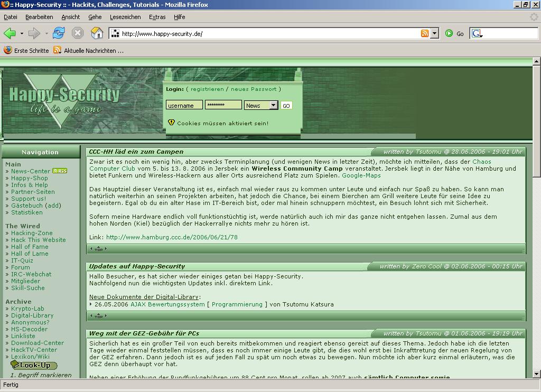Click the registrieren link
This screenshot has height=392, width=541.
click(207, 89)
